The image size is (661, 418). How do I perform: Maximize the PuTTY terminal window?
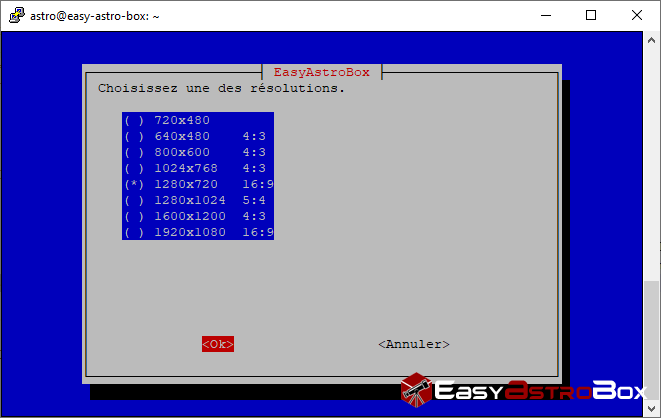[x=592, y=15]
